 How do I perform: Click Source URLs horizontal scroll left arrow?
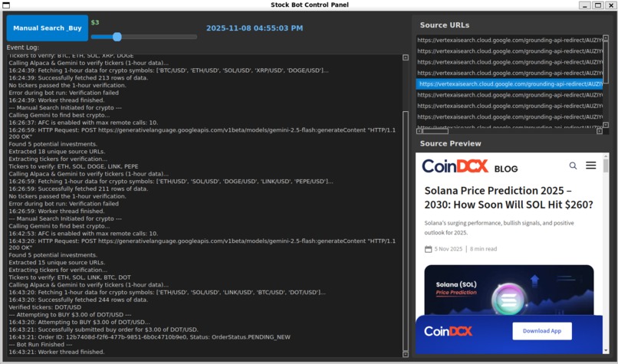tap(419, 131)
